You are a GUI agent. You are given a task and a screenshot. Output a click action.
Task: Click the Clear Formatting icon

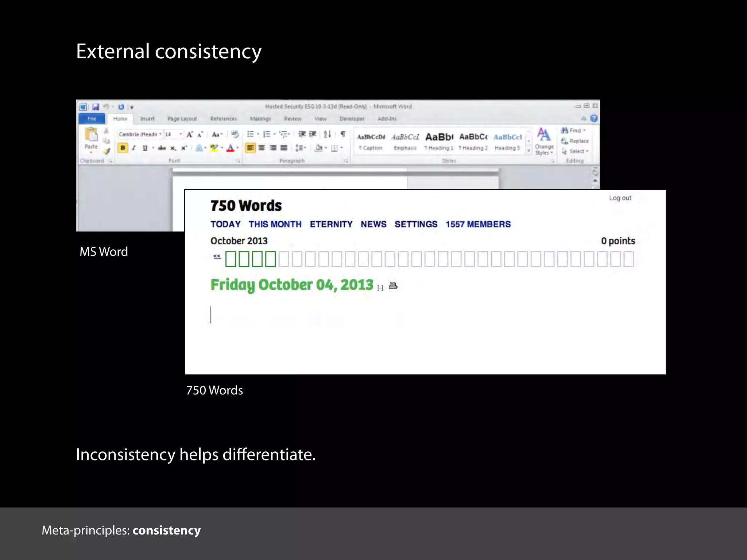[x=235, y=135]
